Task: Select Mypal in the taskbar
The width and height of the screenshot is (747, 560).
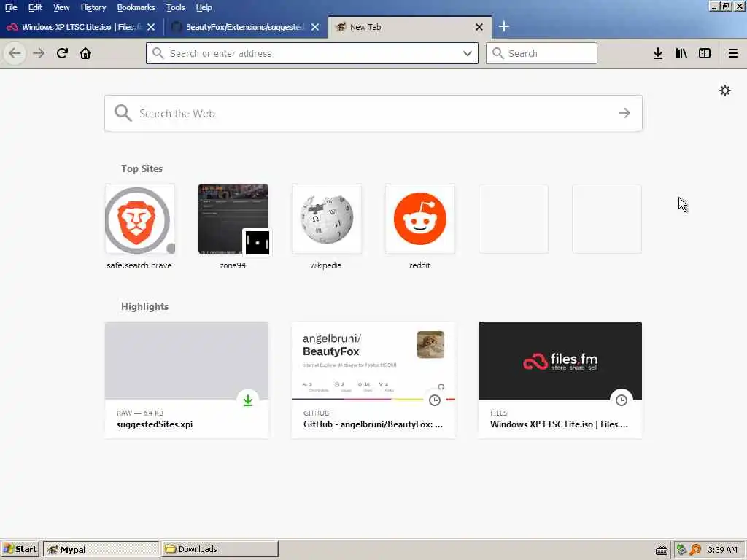Action: [101, 549]
